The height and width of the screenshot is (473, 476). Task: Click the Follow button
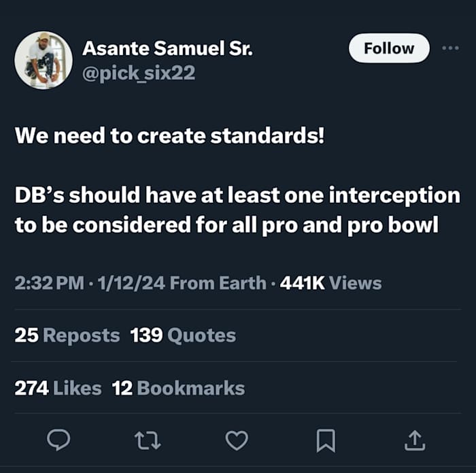click(x=389, y=48)
